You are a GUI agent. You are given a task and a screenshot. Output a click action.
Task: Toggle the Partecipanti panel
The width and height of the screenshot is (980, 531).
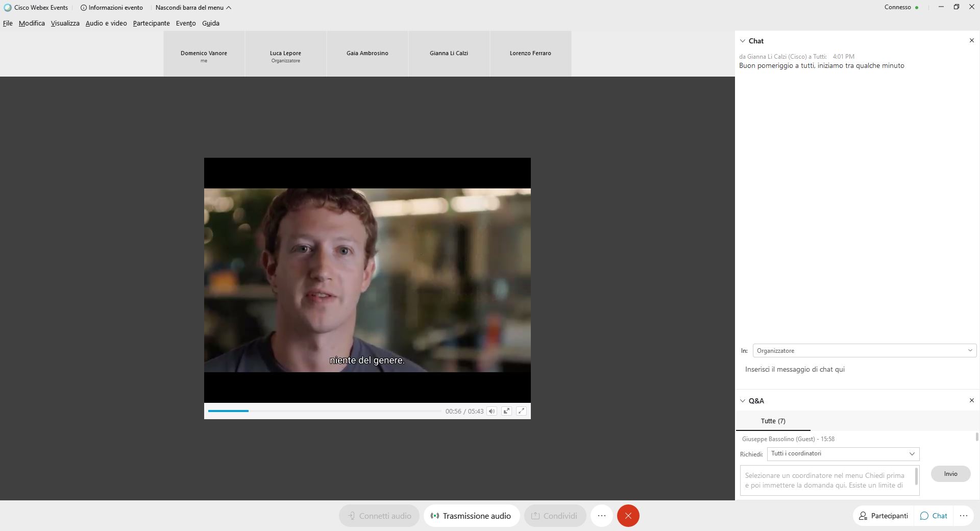[x=884, y=516]
